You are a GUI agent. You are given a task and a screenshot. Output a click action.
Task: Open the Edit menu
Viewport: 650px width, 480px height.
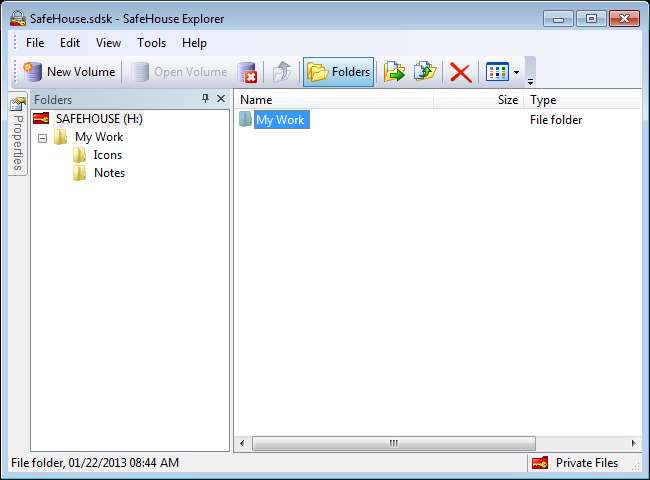click(x=70, y=43)
